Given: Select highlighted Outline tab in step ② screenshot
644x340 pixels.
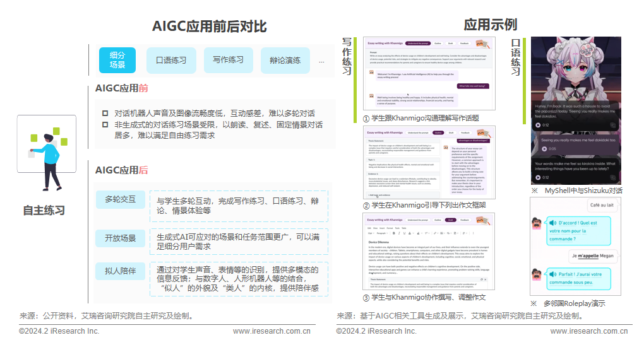Looking at the screenshot, I should [x=438, y=132].
